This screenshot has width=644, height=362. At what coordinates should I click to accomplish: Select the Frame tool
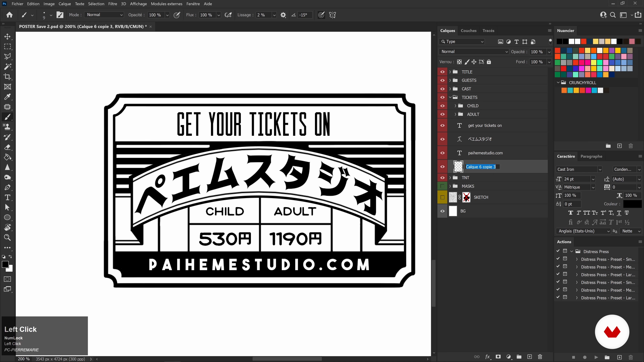point(8,87)
